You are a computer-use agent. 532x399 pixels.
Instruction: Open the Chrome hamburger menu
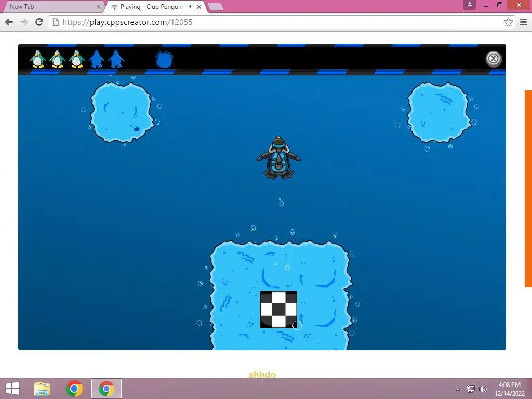coord(524,22)
